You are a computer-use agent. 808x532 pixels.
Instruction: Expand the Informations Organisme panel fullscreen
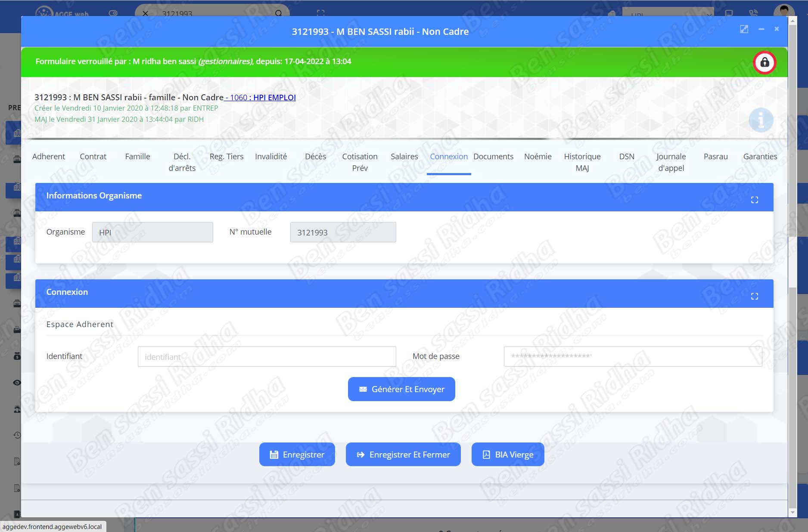point(754,200)
